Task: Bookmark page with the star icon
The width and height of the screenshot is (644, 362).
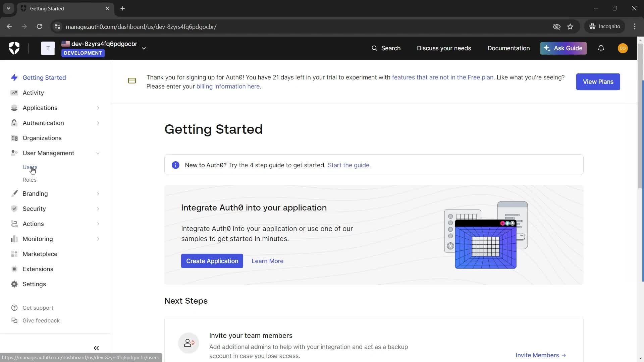Action: 570,26
